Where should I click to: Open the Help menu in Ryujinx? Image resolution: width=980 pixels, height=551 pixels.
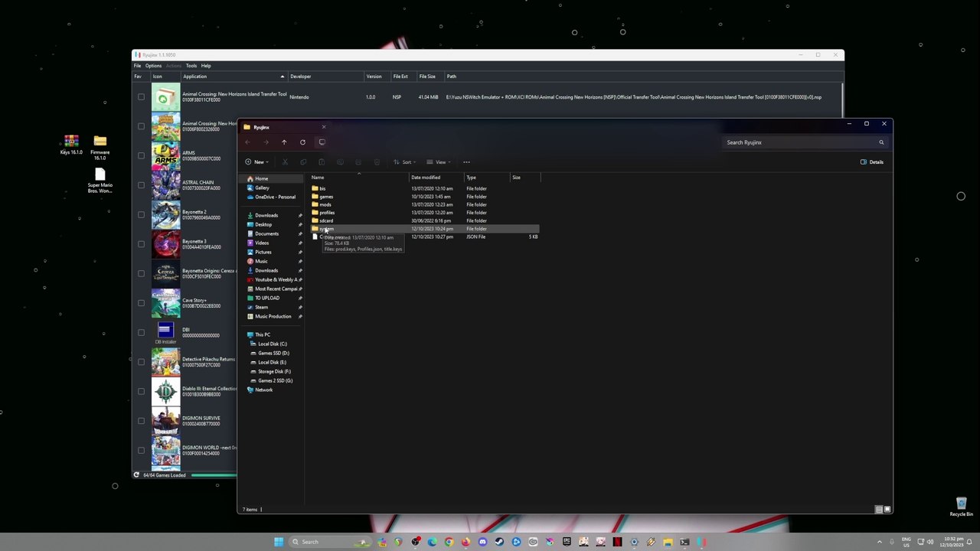tap(206, 66)
